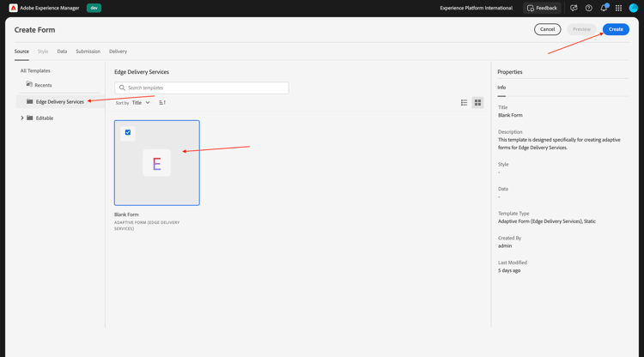The width and height of the screenshot is (644, 357).
Task: Uncheck the Blank Form checkbox
Action: click(x=128, y=132)
